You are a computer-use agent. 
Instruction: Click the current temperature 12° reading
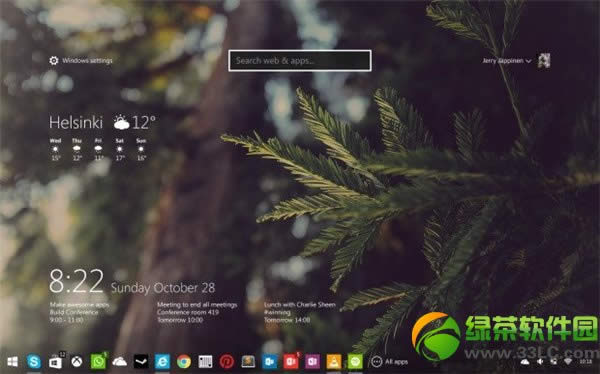click(x=143, y=122)
